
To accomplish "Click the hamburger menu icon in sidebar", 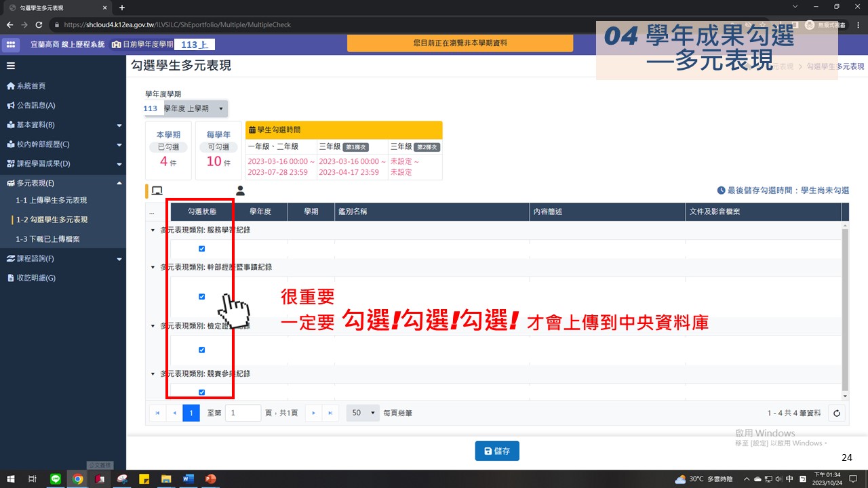I will (x=11, y=66).
